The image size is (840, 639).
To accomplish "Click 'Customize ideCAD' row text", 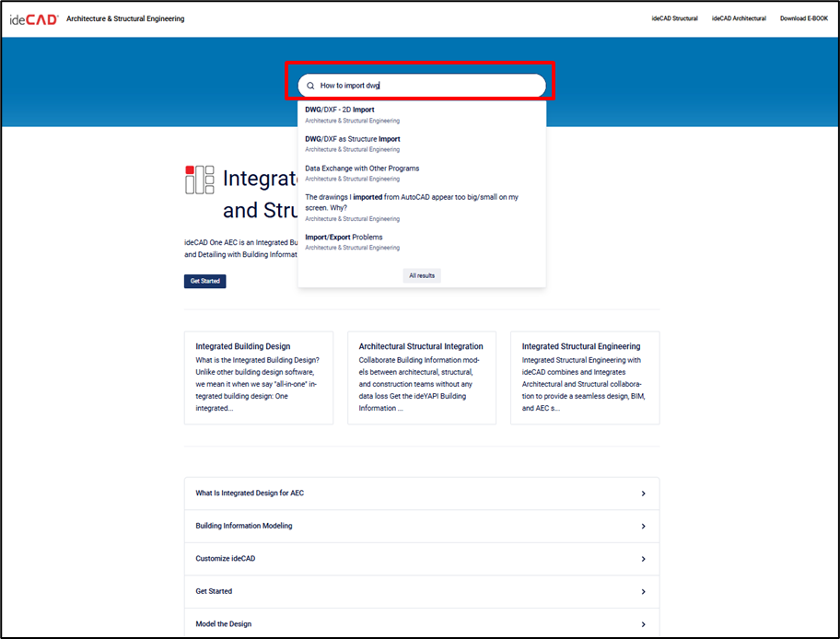I will 226,558.
